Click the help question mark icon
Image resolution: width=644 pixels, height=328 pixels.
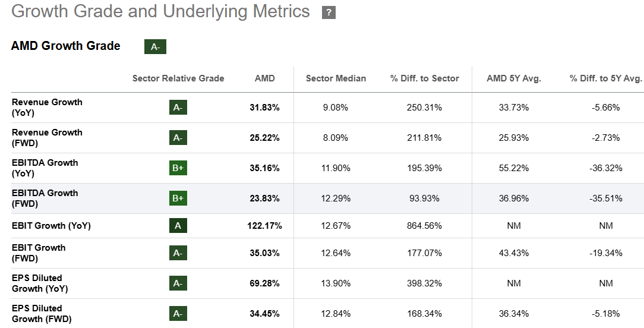[329, 12]
